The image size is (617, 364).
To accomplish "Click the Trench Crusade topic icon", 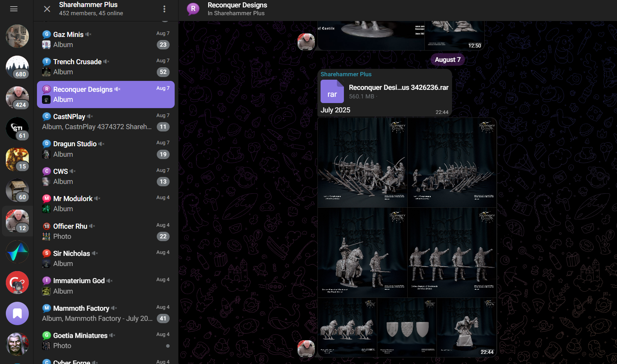I will pyautogui.click(x=46, y=61).
